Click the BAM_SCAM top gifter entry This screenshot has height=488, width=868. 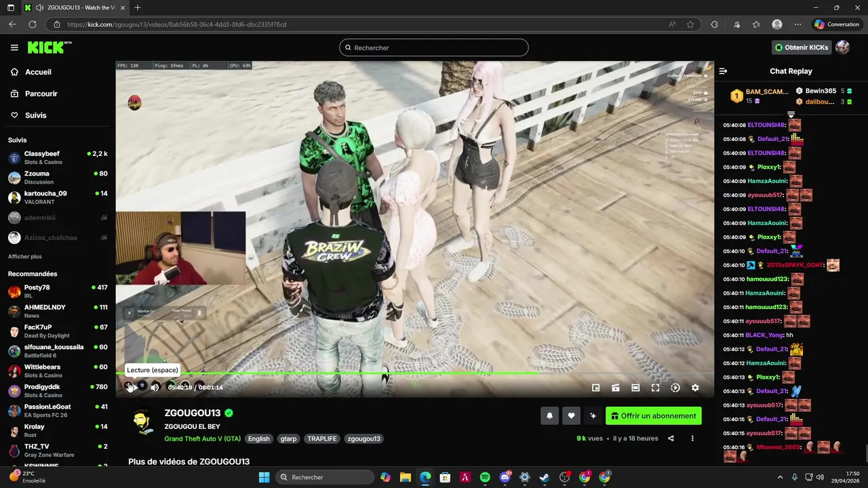[x=759, y=96]
